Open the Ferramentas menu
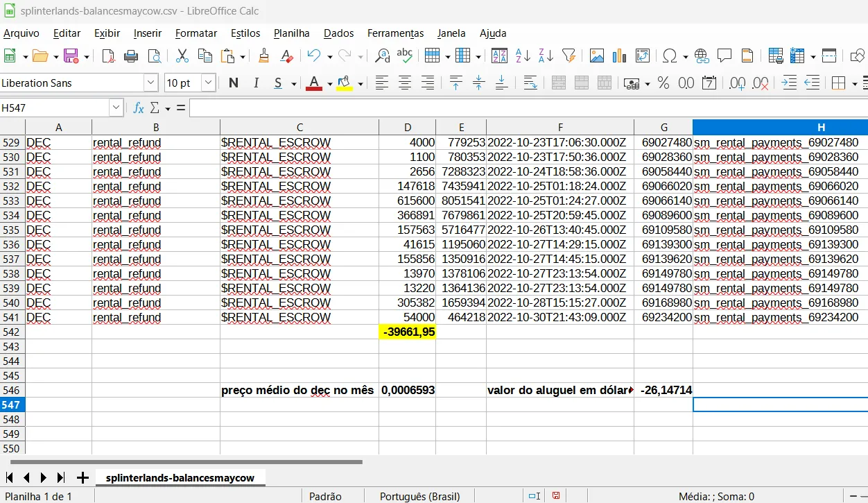Screen dimensions: 868x503 396,33
